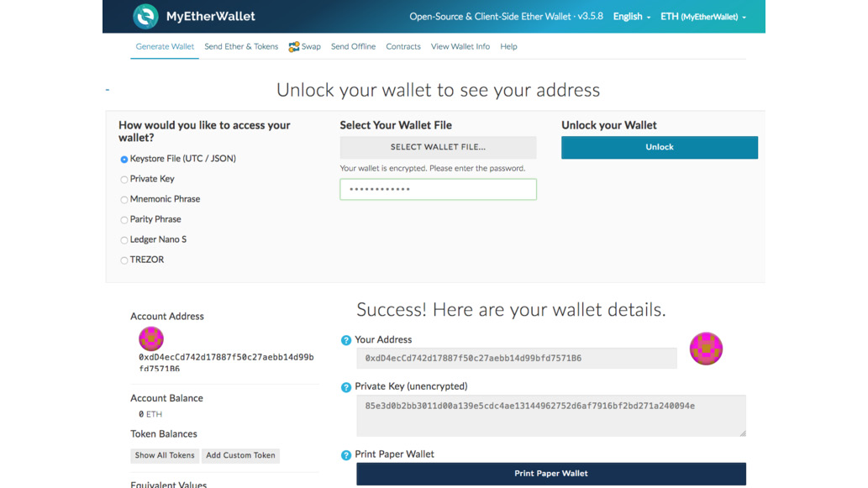Viewport: 868px width, 488px height.
Task: Go to the Help tab
Action: (508, 46)
